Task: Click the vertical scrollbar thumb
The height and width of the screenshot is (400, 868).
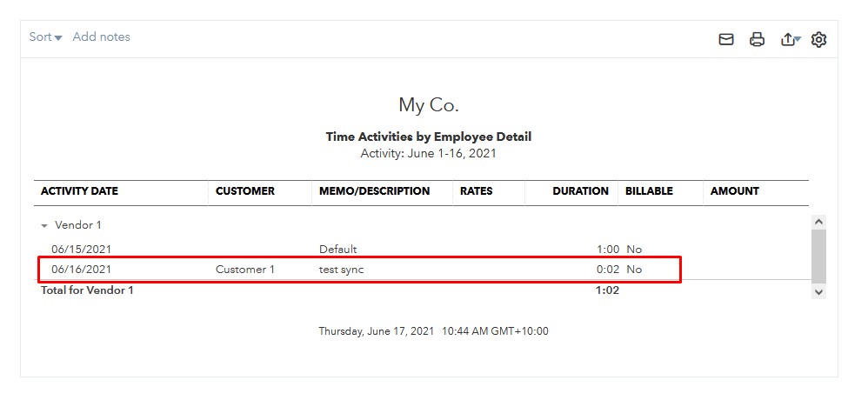Action: (x=818, y=256)
